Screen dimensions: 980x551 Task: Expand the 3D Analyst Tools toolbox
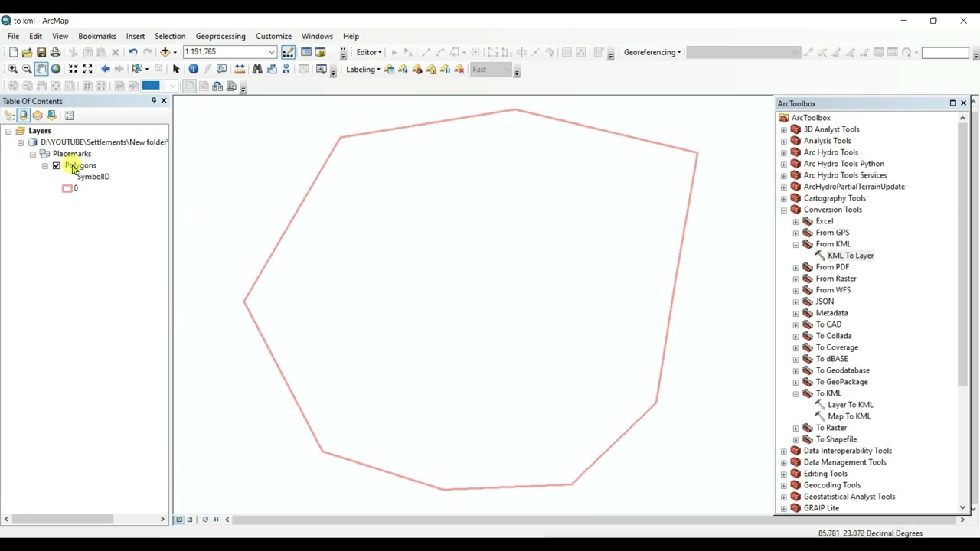click(x=783, y=129)
